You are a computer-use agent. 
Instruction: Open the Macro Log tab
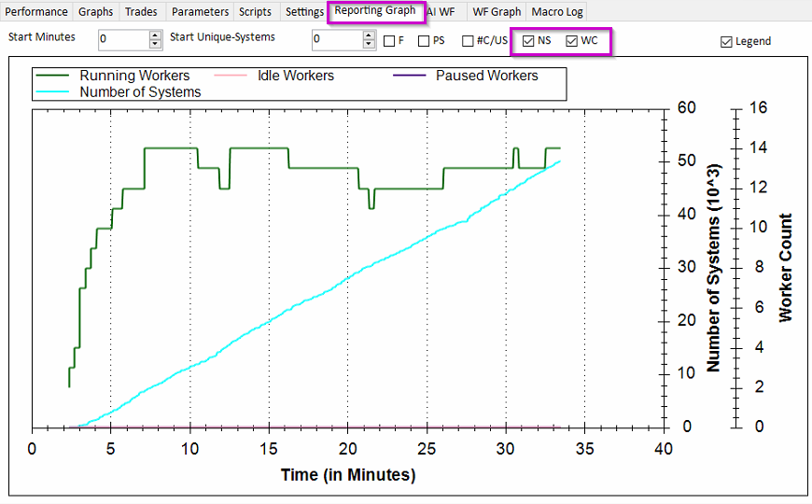pos(556,12)
